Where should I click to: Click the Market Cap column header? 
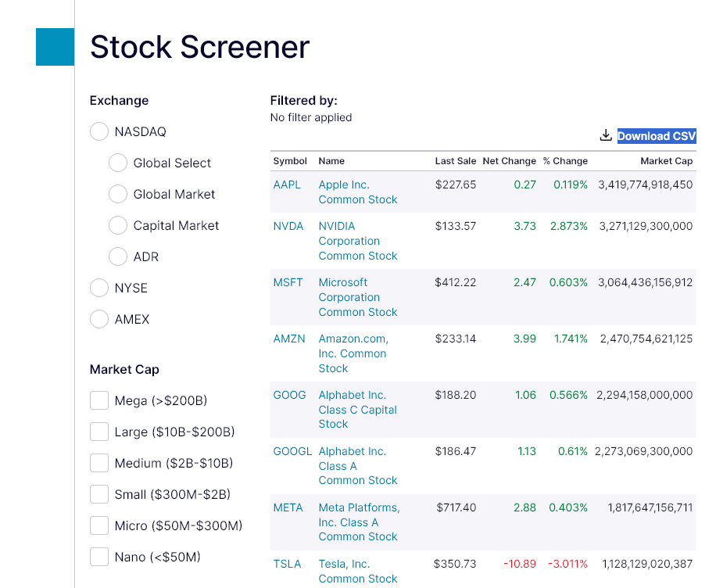click(x=667, y=161)
